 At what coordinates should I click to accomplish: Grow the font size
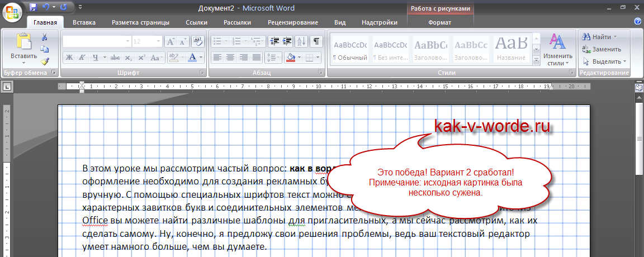[171, 41]
